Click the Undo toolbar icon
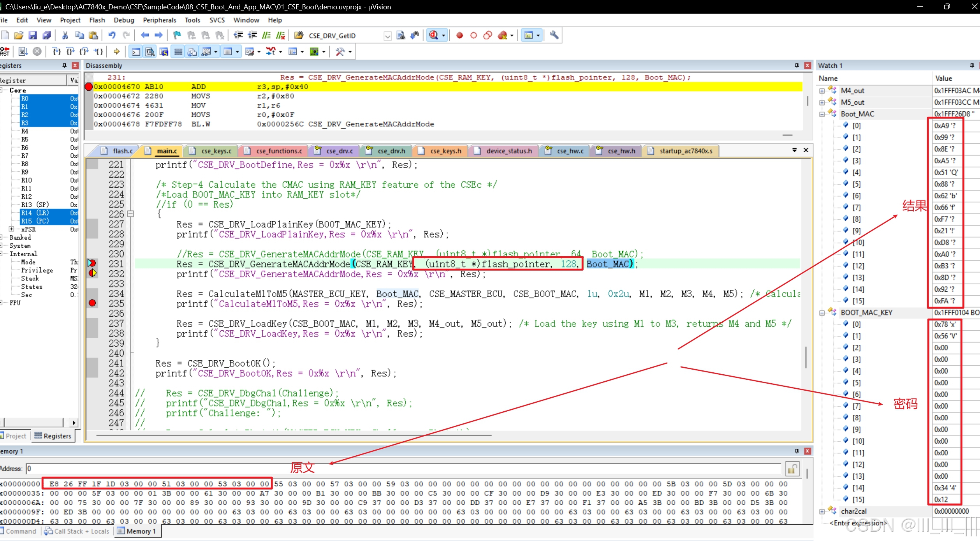Image resolution: width=980 pixels, height=541 pixels. tap(112, 35)
